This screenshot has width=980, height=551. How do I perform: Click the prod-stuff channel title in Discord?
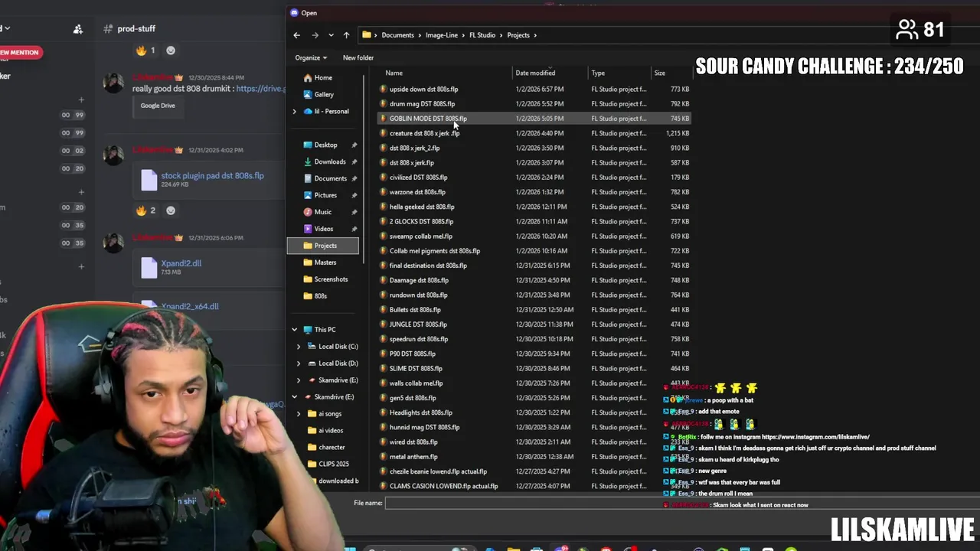tap(136, 29)
